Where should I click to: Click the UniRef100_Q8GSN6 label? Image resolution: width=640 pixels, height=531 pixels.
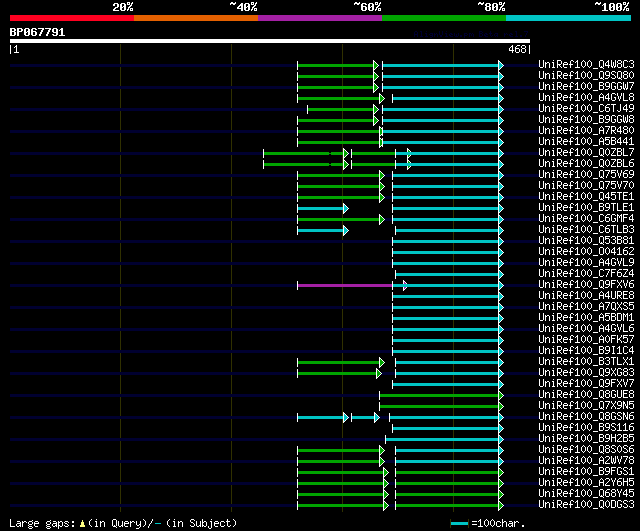586,417
